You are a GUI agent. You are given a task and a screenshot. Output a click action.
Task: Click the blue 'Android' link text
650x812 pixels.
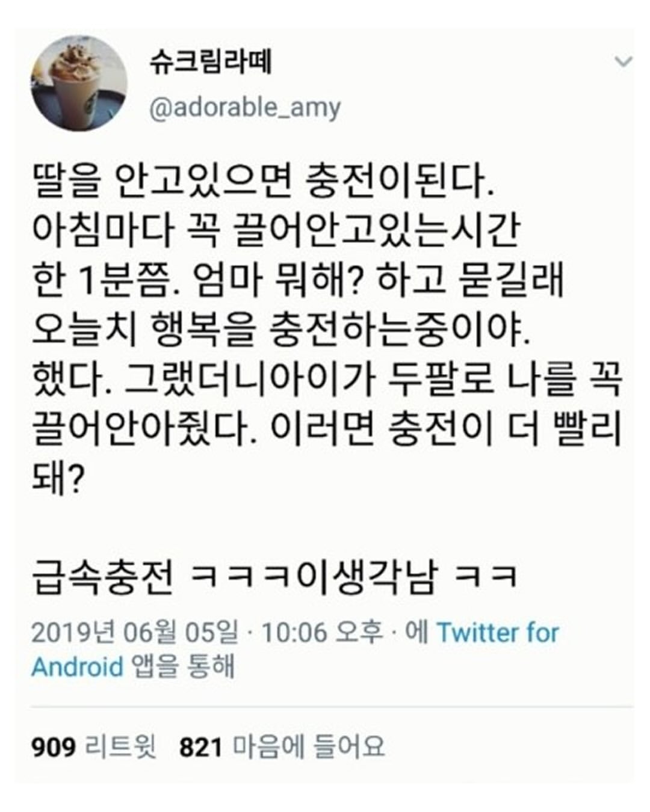(x=77, y=667)
